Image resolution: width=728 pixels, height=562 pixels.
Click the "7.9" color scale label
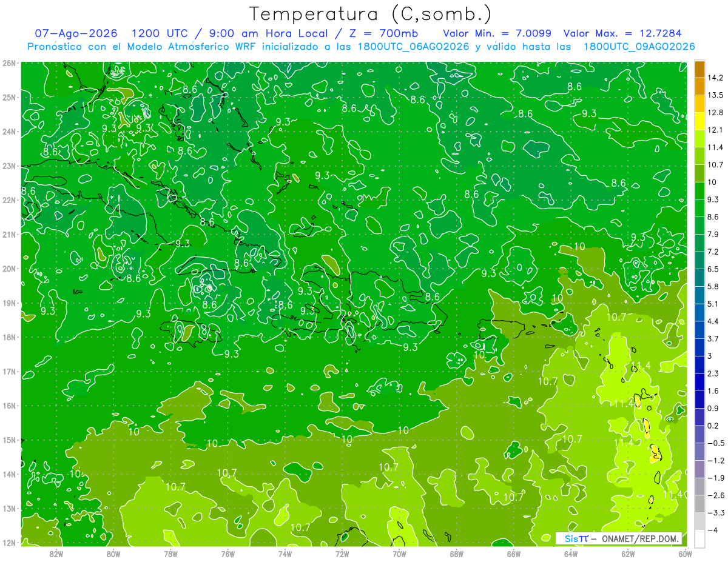click(x=713, y=234)
